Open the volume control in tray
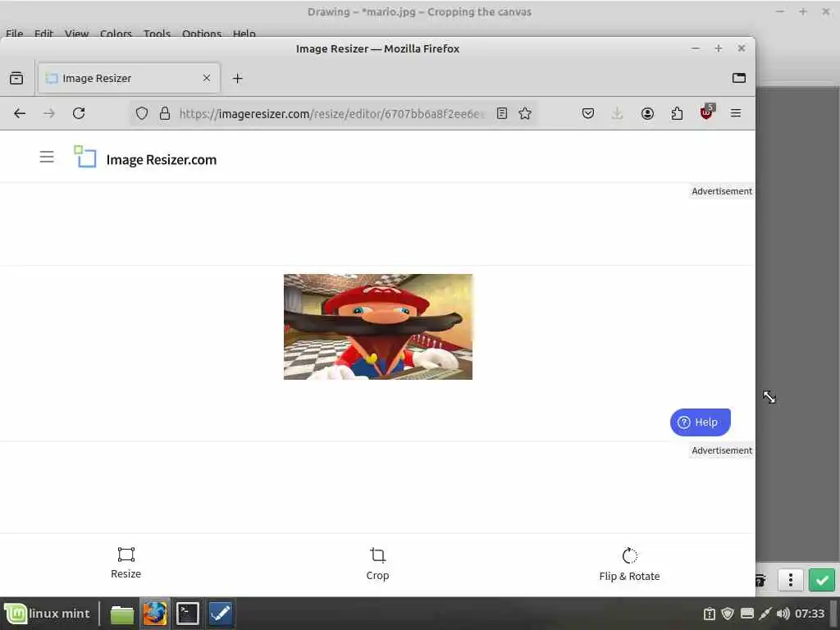Viewport: 840px width, 630px height. [783, 614]
